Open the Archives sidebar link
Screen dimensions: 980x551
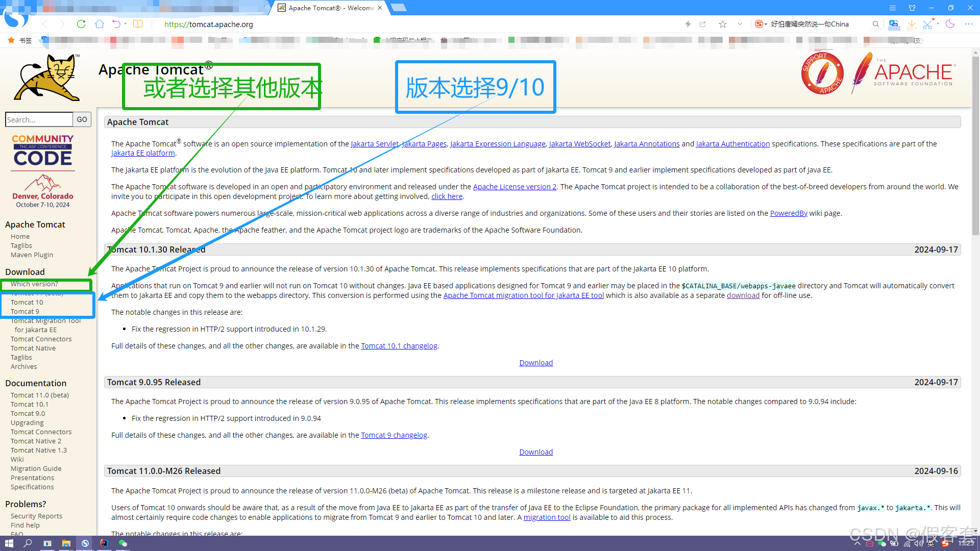tap(24, 366)
